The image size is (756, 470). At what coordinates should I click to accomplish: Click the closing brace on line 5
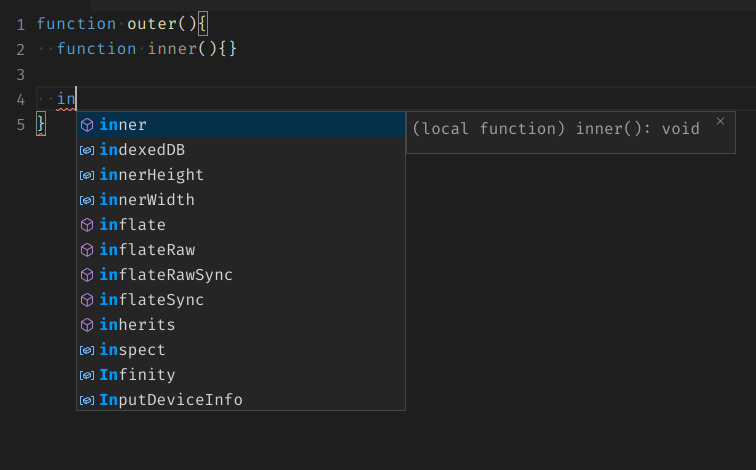pos(41,124)
